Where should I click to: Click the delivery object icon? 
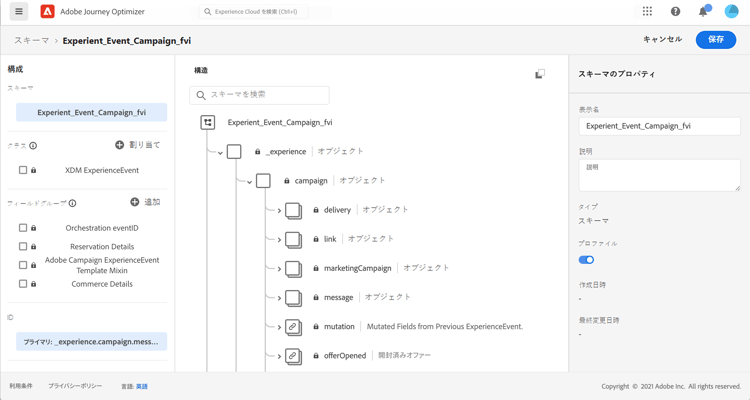[x=293, y=211]
